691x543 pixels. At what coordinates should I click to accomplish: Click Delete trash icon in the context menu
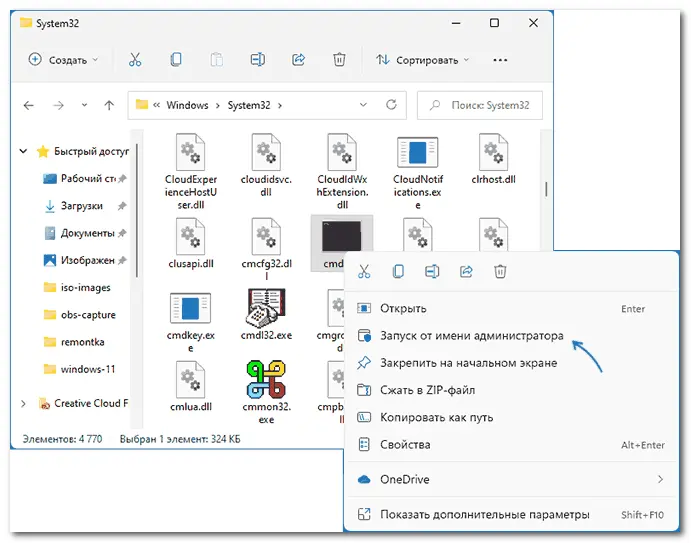point(501,271)
